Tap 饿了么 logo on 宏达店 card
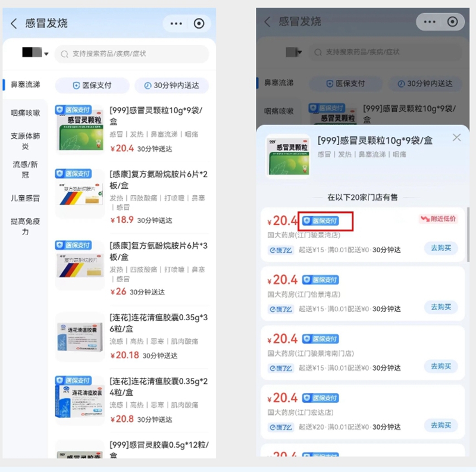The image size is (476, 472). pyautogui.click(x=280, y=427)
